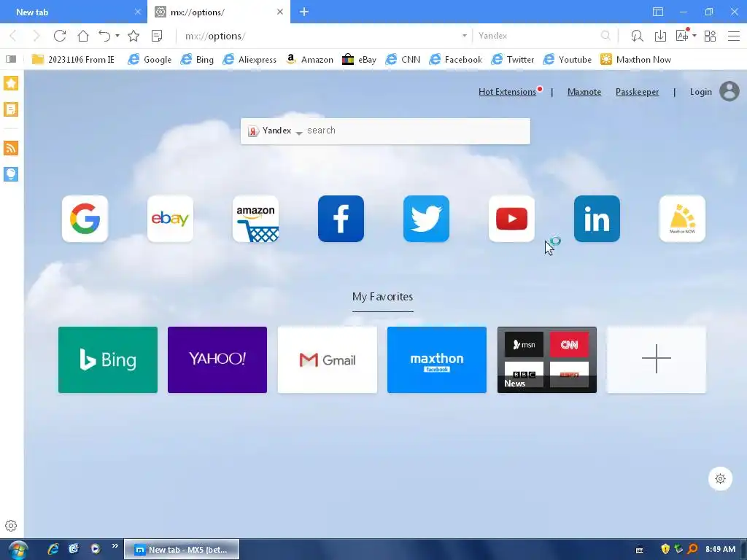
Task: Open the Downloads icon
Action: (660, 36)
